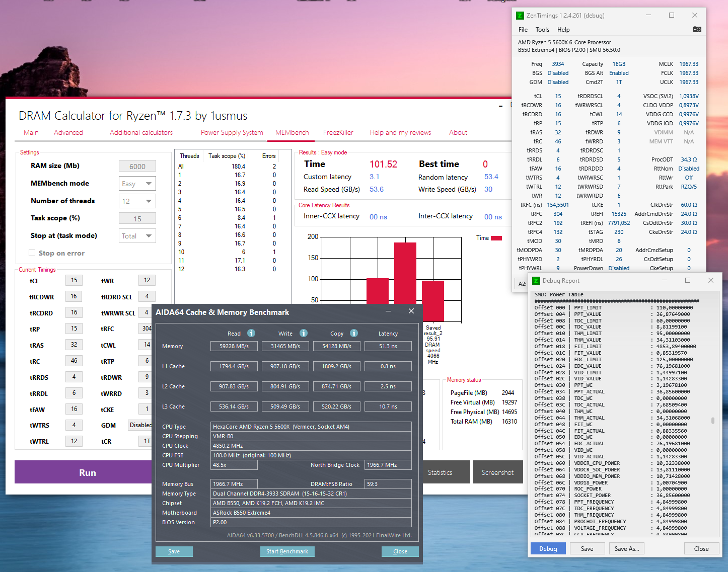
Task: Click the Save button in AIDA64 window
Action: (174, 551)
